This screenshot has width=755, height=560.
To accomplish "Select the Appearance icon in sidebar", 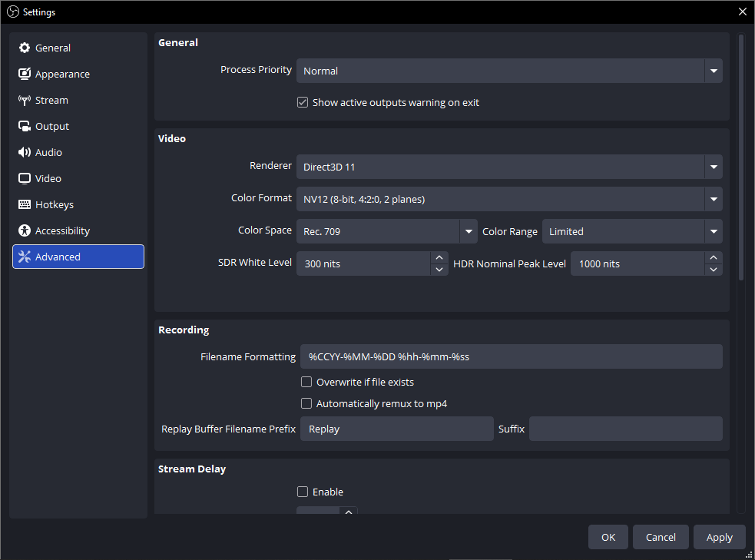I will click(25, 75).
